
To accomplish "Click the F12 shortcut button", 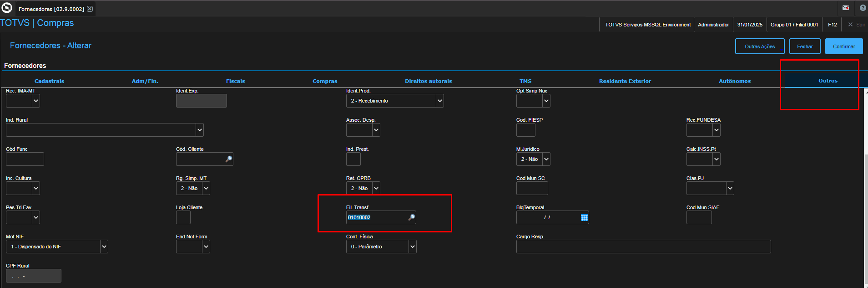I will [833, 25].
